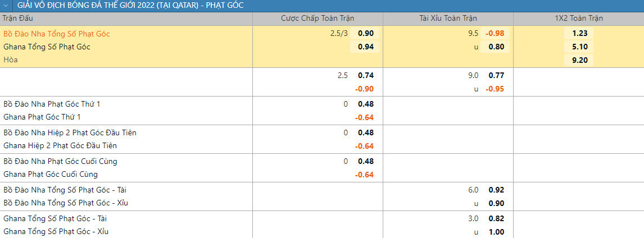Screen dimensions: 644x238
Task: Select 0.48 for Bồ Đào Nha Phạt Góc Thứ 1
Action: point(366,104)
